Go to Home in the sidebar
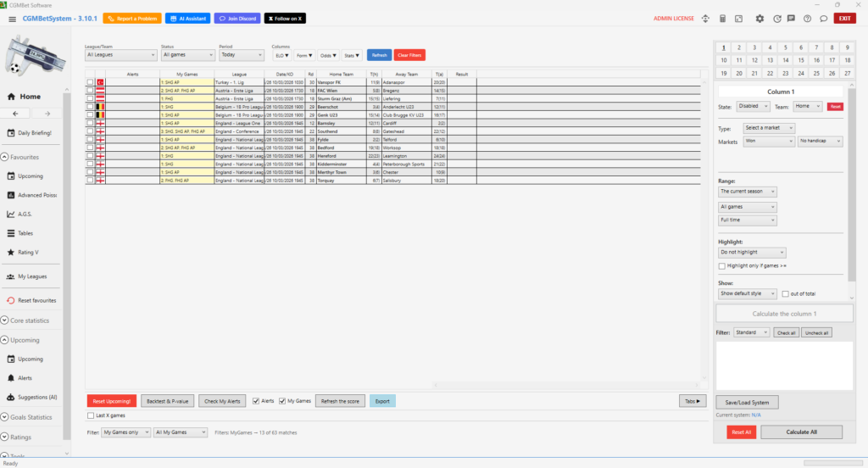 coord(31,97)
